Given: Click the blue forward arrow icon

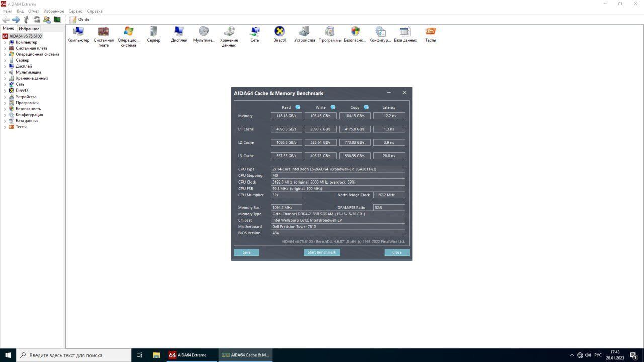Looking at the screenshot, I should pyautogui.click(x=16, y=20).
